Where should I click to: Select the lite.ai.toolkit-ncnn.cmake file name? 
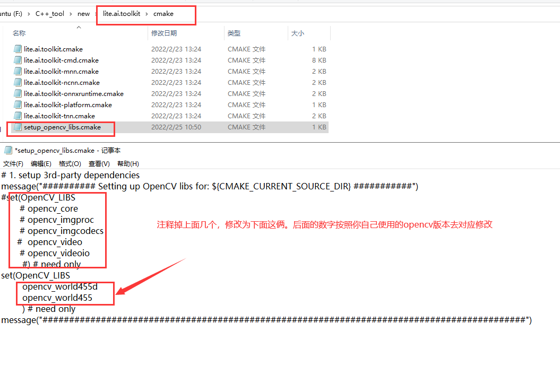pyautogui.click(x=62, y=82)
